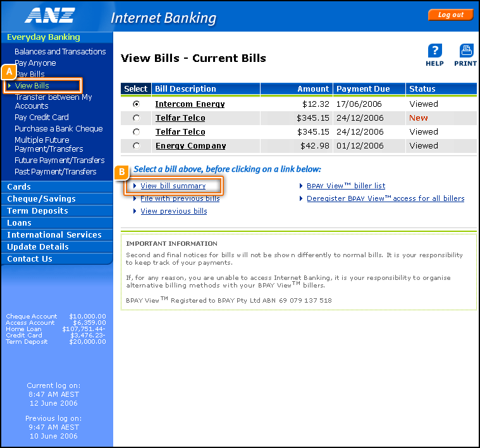
Task: Click Deregister BPAY View access for all billers
Action: tap(385, 198)
